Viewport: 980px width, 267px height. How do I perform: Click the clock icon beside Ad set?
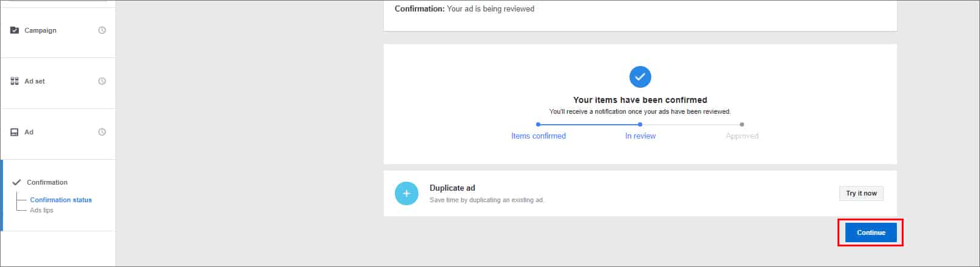click(102, 81)
